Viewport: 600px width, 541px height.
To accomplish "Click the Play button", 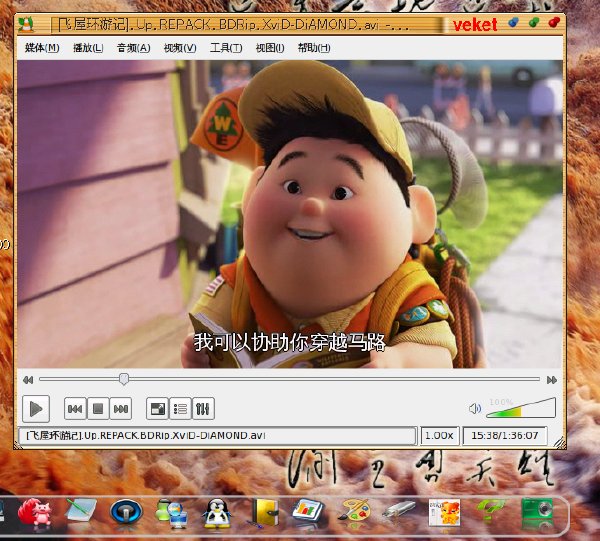I will (36, 409).
